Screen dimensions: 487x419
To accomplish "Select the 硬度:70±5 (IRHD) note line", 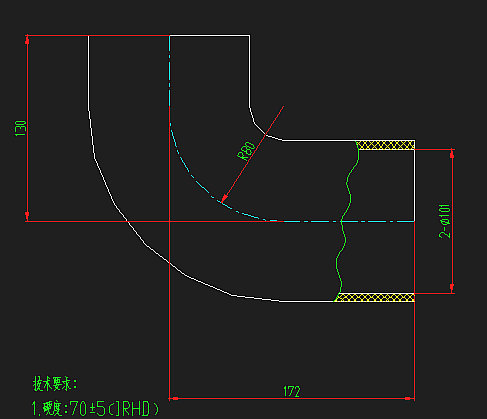I will click(95, 408).
